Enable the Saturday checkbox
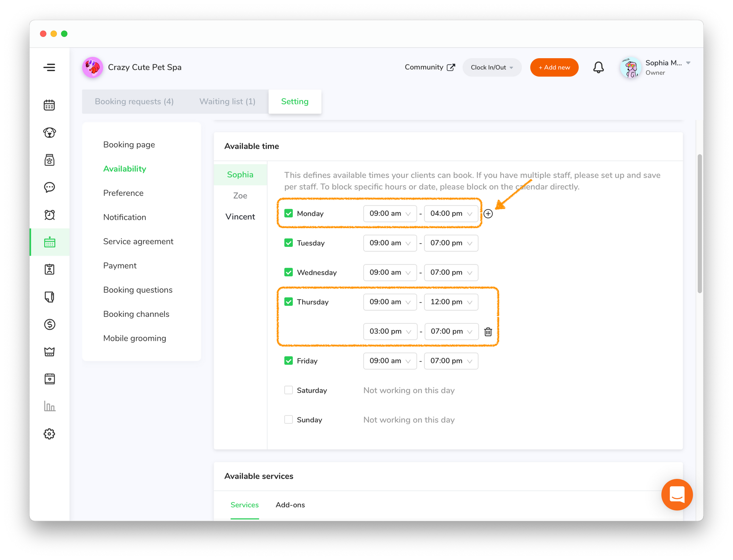The image size is (733, 560). 288,390
